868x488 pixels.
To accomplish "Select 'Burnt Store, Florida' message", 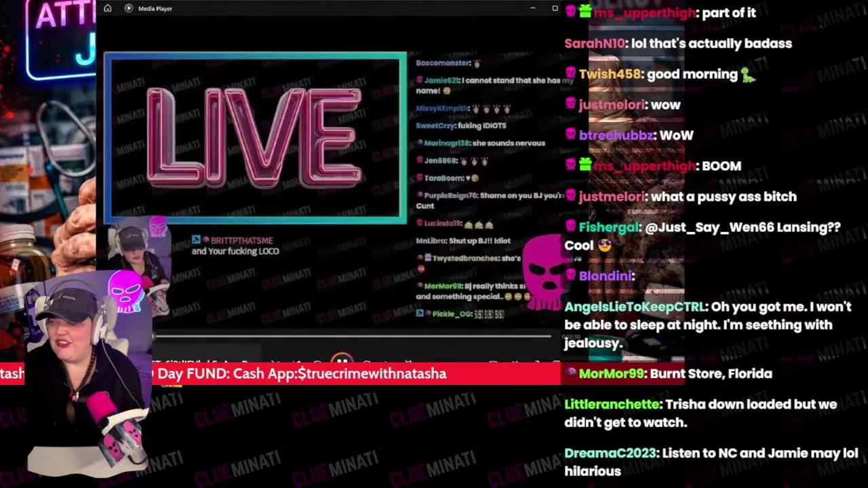I will [711, 373].
